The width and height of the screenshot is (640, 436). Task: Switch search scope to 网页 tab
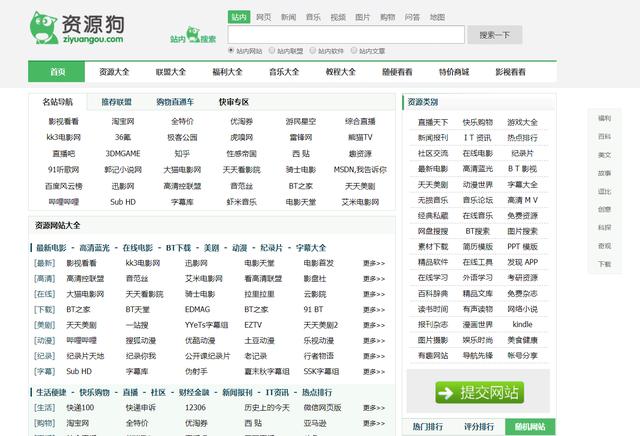(264, 17)
